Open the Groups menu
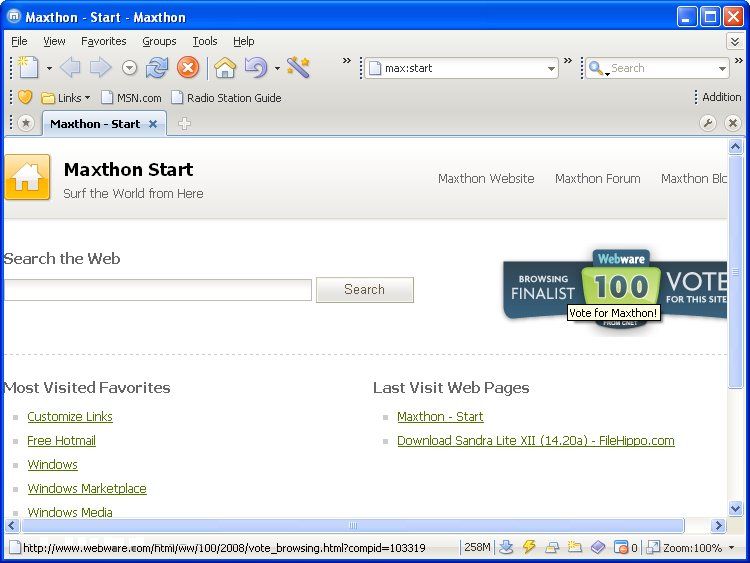The image size is (750, 563). [159, 41]
